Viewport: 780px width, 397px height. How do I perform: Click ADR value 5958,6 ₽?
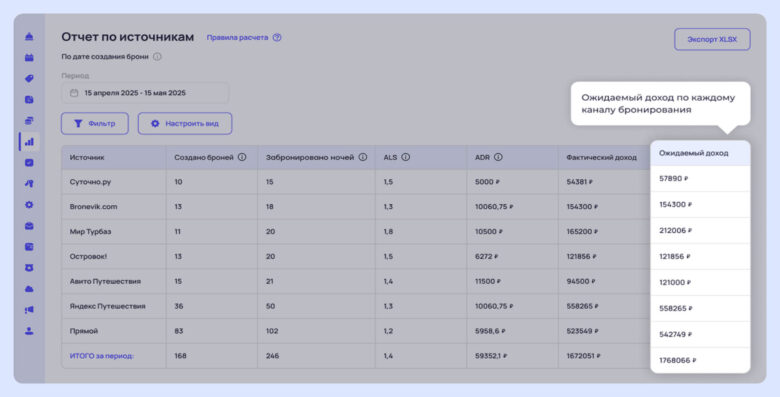point(490,331)
